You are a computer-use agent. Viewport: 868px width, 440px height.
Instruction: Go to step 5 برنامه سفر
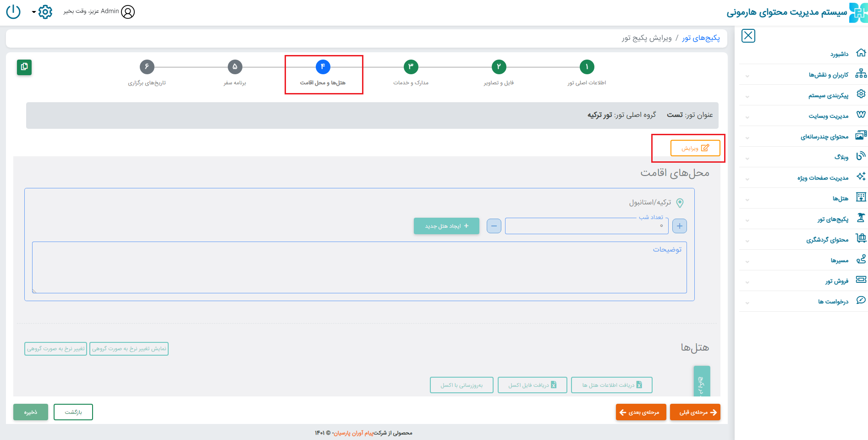(x=235, y=67)
